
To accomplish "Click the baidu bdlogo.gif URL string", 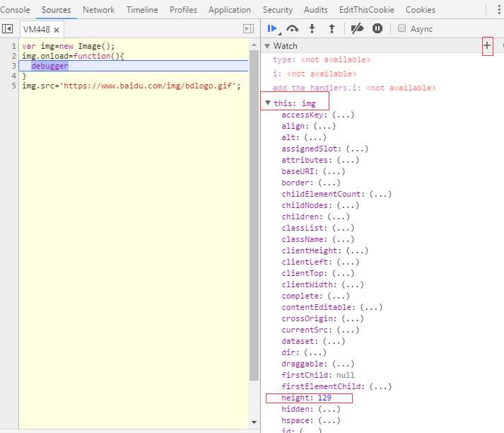I will coord(147,86).
